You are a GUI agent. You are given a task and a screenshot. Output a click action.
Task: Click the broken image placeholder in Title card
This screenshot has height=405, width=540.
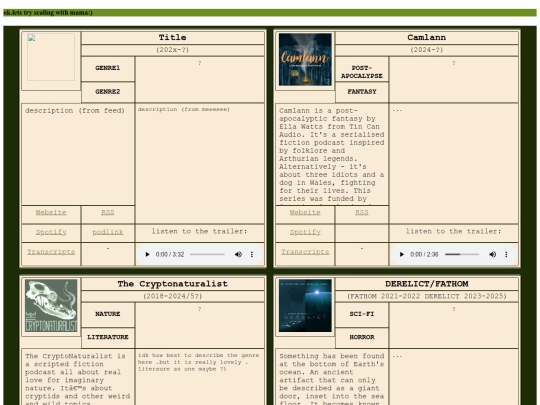(51, 57)
